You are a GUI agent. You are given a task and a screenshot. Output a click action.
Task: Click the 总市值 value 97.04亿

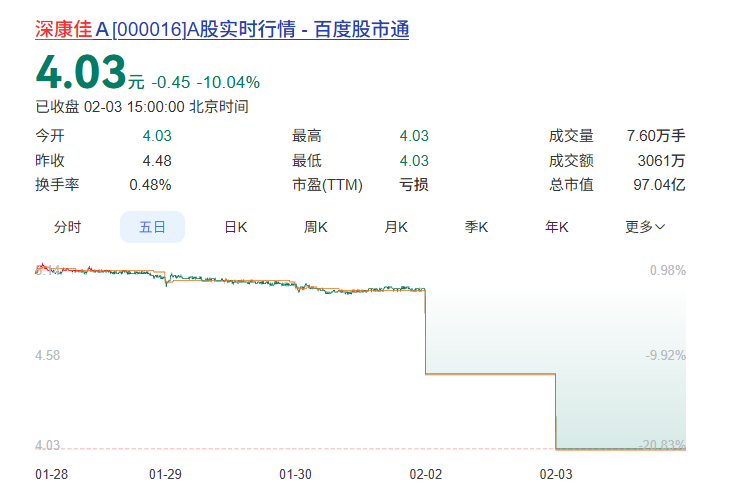(x=659, y=185)
